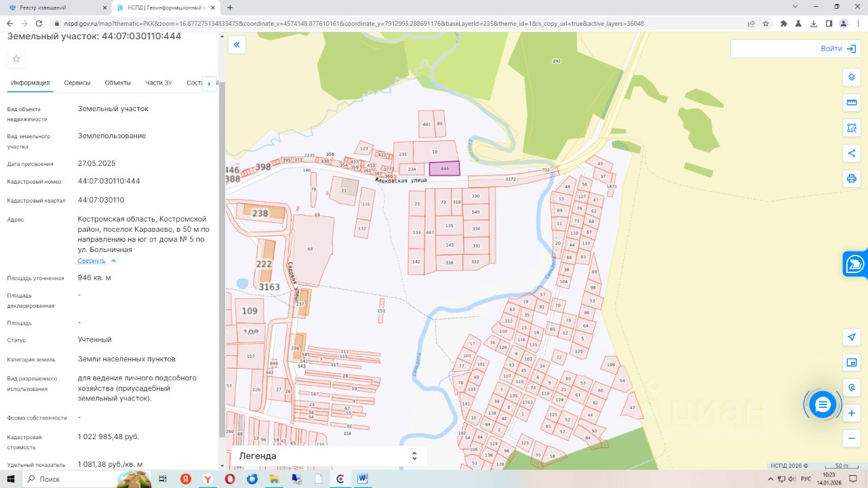Image resolution: width=868 pixels, height=488 pixels.
Task: Print the map
Action: (x=852, y=179)
